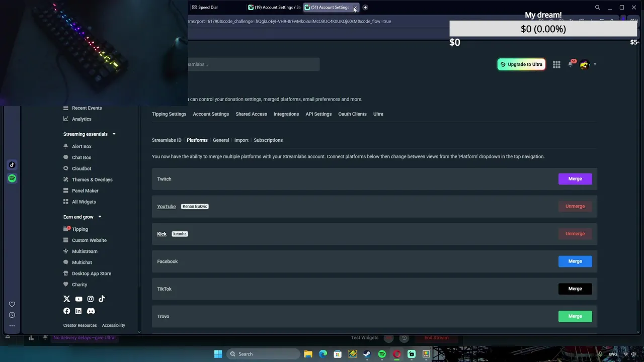Switch to Shared Access tab

coord(251,114)
